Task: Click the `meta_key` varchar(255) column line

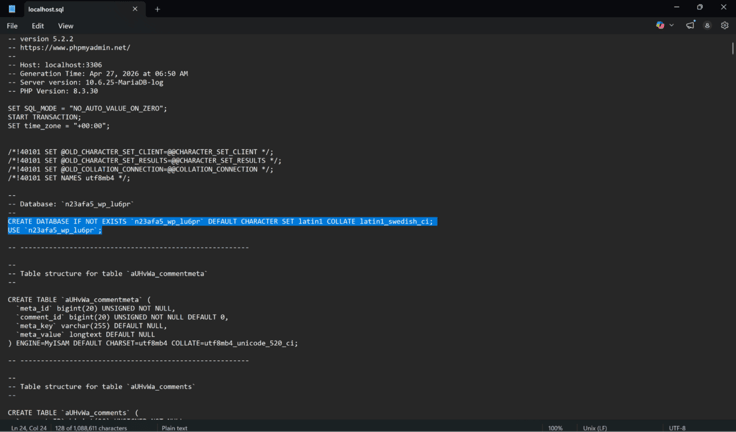Action: point(92,326)
